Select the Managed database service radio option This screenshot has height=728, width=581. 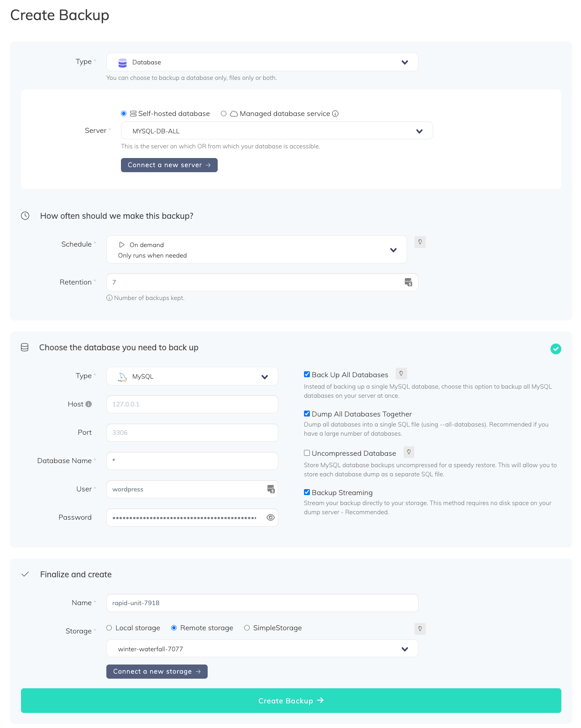point(224,114)
